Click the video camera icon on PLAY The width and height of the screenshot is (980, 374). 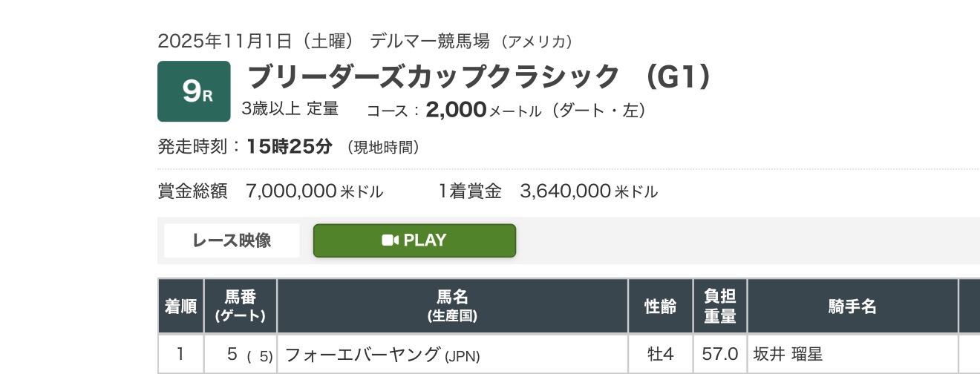click(391, 240)
